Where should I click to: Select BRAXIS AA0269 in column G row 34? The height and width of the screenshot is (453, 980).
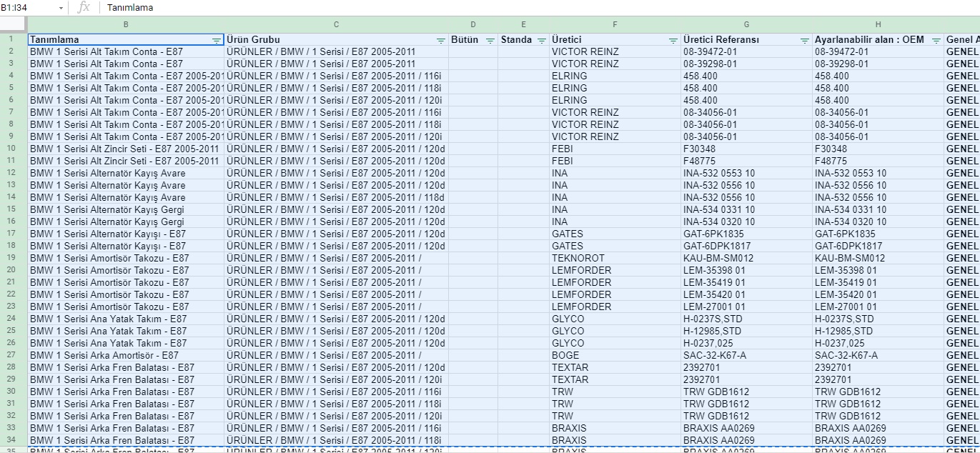[747, 440]
